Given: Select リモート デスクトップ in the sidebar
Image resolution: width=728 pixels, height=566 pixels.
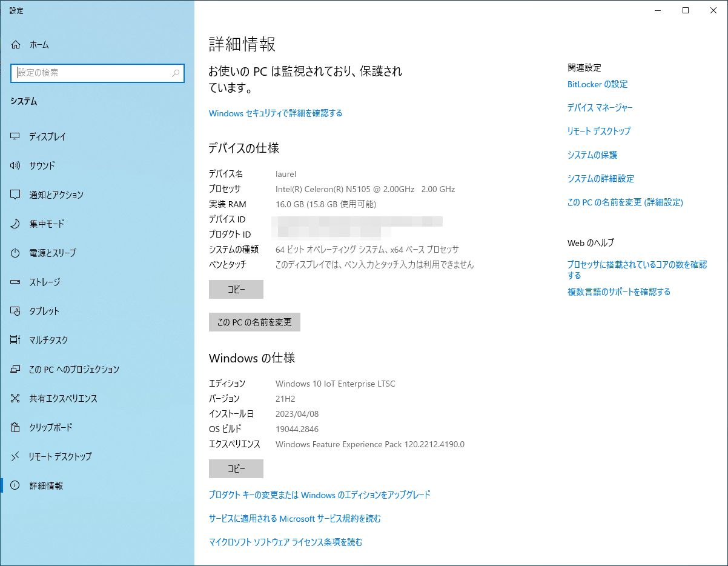Looking at the screenshot, I should click(x=97, y=457).
